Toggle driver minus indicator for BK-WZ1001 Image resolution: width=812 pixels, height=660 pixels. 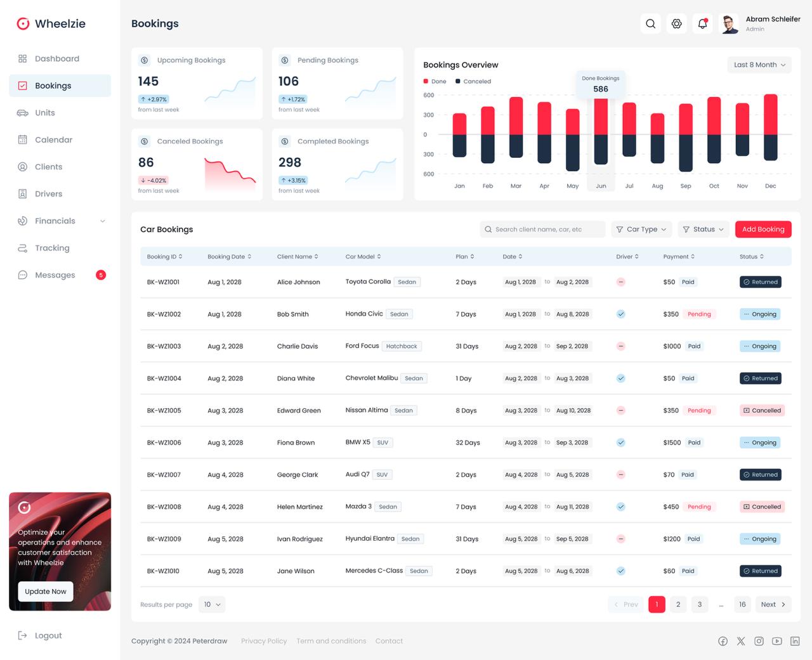click(x=621, y=282)
